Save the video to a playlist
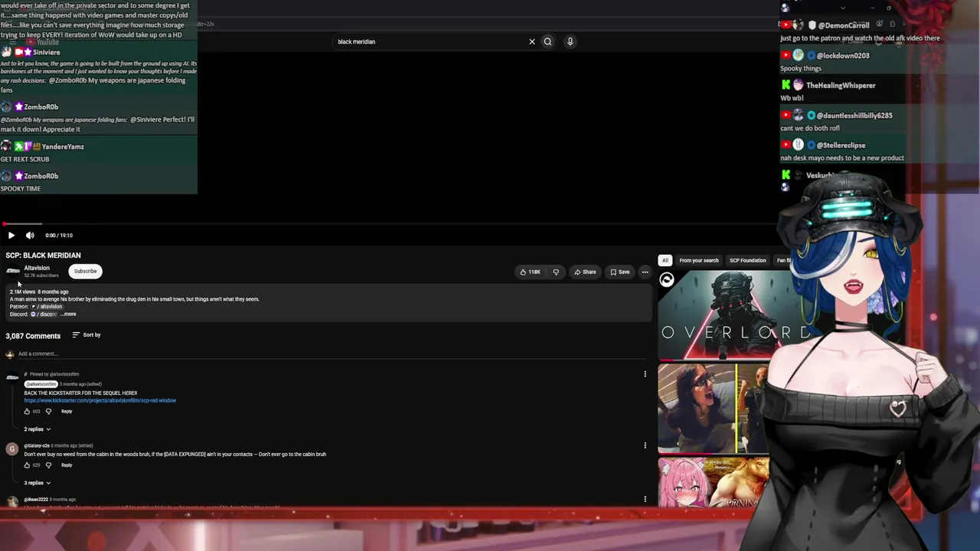Viewport: 980px width, 551px height. [x=620, y=272]
